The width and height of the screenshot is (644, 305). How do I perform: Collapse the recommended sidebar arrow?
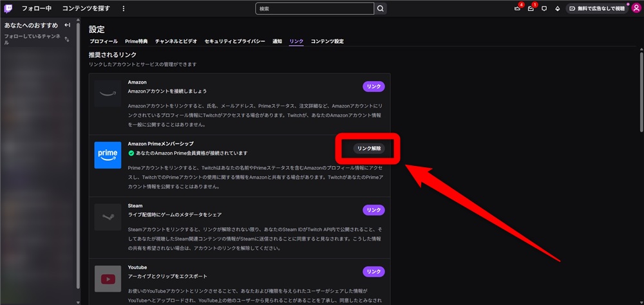point(68,25)
